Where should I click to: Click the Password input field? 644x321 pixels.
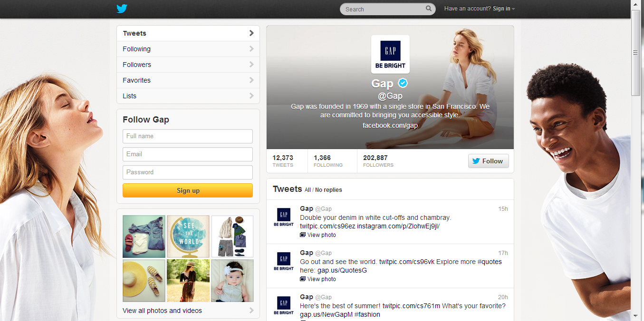[x=188, y=172]
